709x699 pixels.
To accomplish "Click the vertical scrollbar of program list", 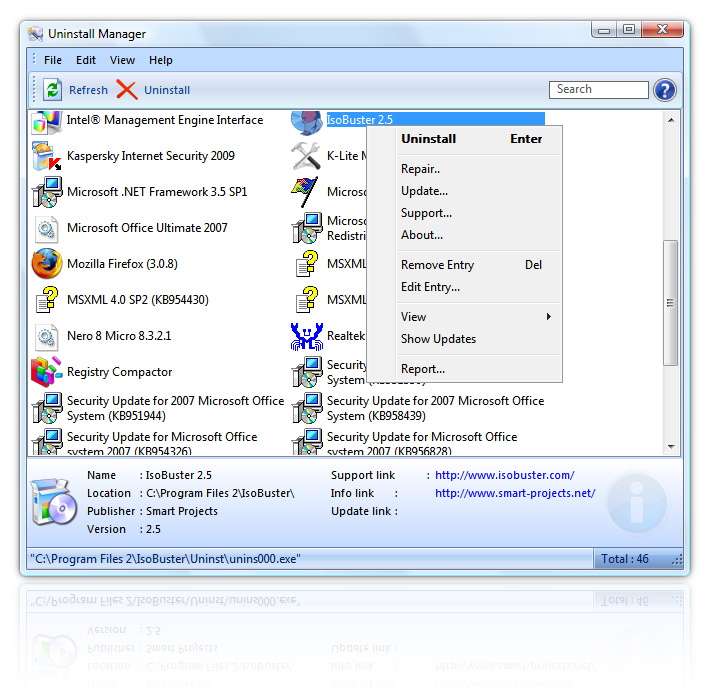I will pos(670,302).
